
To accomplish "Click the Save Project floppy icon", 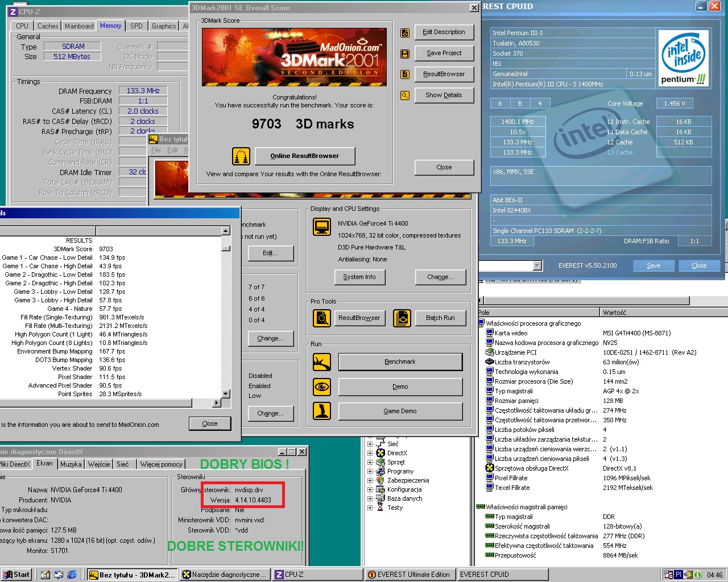I will [405, 54].
